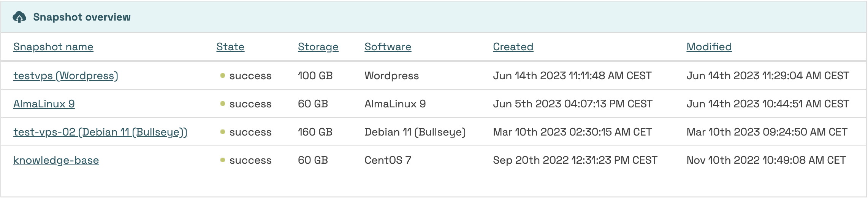The width and height of the screenshot is (868, 198).
Task: Sort by Created column header
Action: 513,47
